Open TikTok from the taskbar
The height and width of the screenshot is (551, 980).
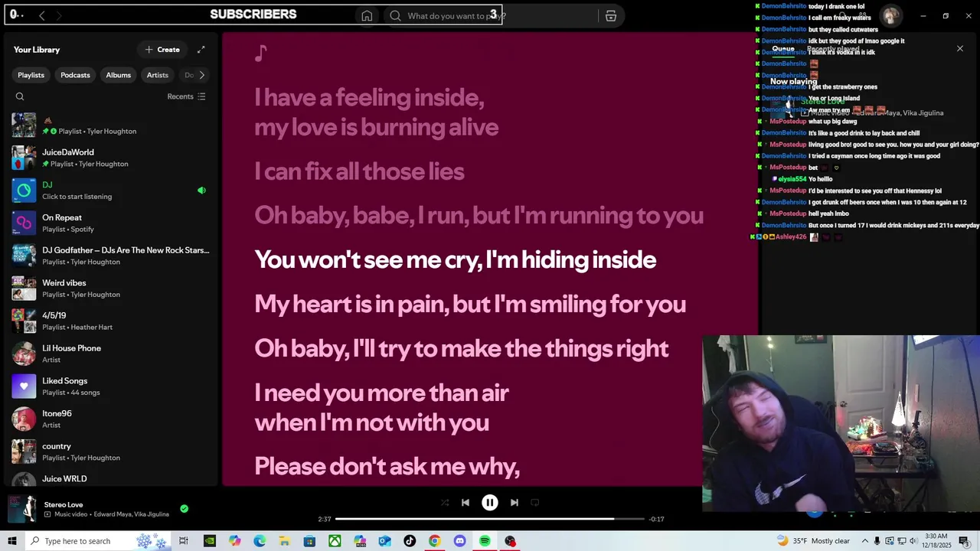click(410, 541)
